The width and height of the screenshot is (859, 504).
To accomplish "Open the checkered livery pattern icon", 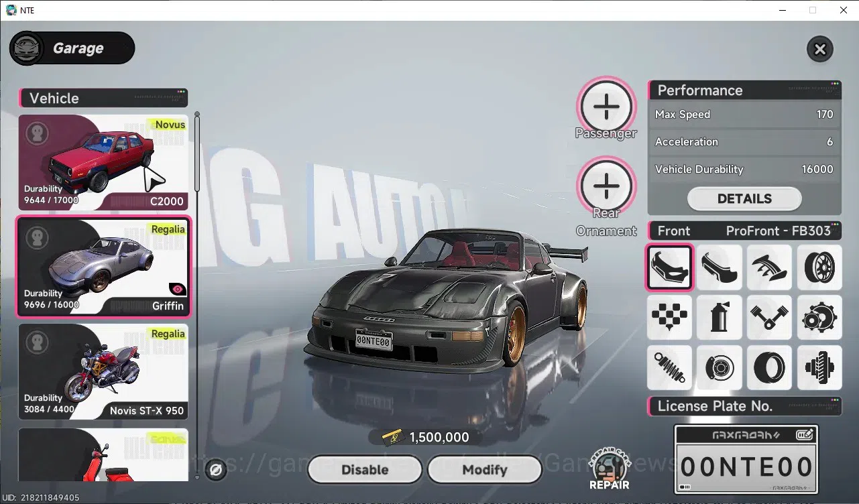I will (669, 317).
